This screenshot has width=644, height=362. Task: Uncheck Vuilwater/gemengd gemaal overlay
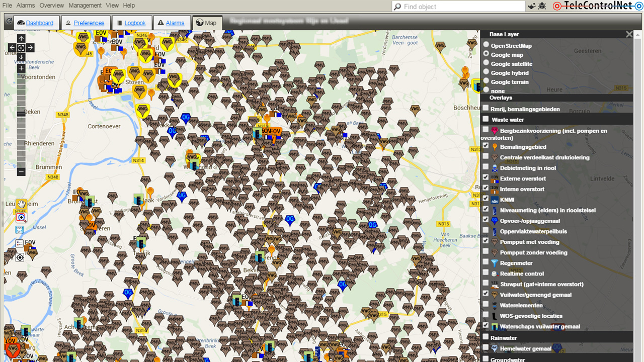point(486,294)
